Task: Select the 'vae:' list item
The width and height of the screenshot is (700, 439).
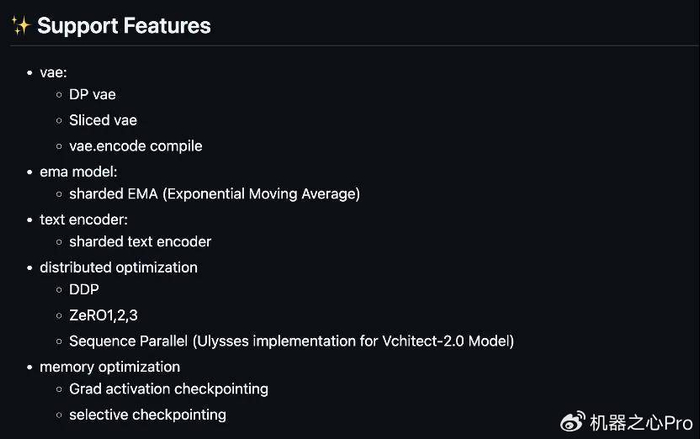Action: (x=53, y=72)
